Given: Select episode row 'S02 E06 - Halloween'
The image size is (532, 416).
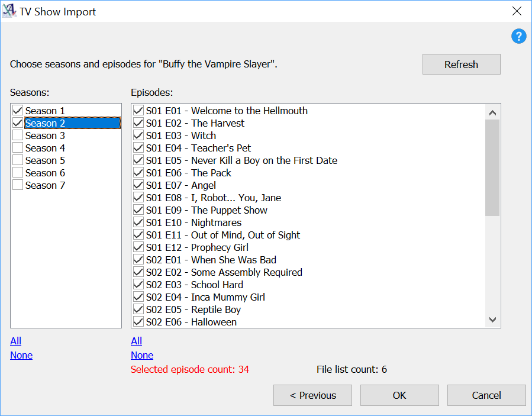Looking at the screenshot, I should coord(191,322).
